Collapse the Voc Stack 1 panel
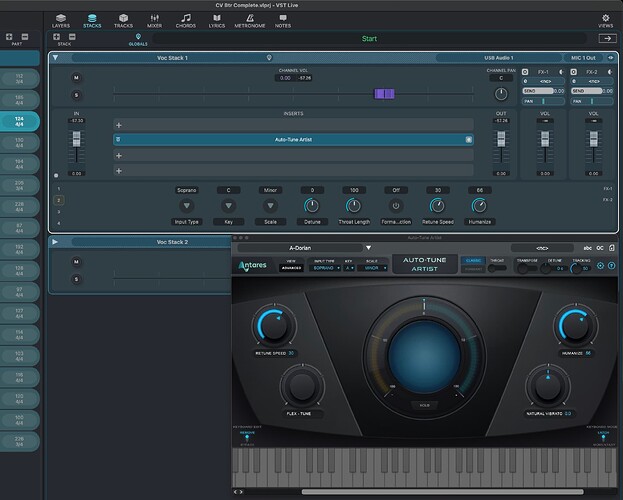Screen dimensions: 623x500 pos(55,58)
